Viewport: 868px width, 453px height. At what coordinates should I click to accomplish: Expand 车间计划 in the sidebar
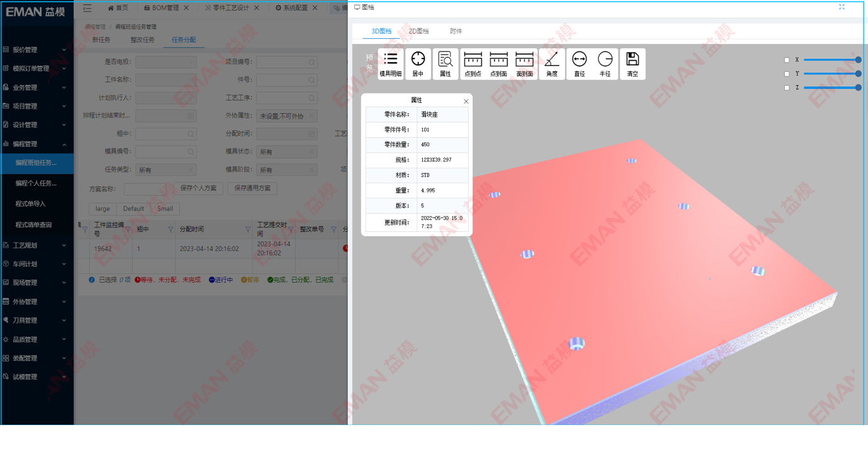(x=37, y=264)
